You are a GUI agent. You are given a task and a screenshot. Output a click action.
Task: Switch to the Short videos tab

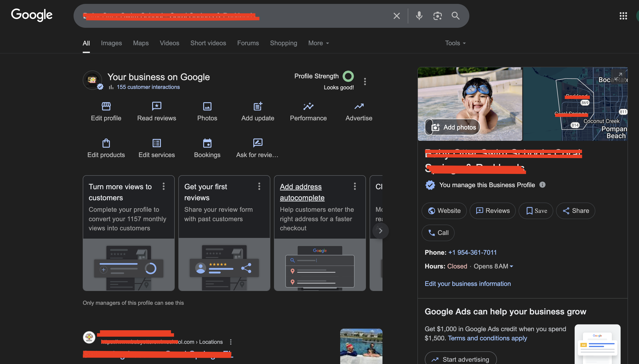point(208,43)
